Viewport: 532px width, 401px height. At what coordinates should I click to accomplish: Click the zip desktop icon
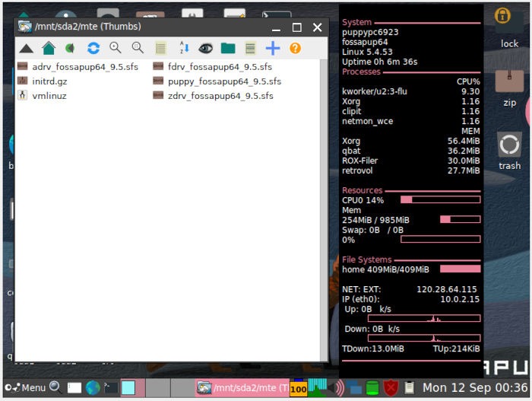[x=509, y=89]
